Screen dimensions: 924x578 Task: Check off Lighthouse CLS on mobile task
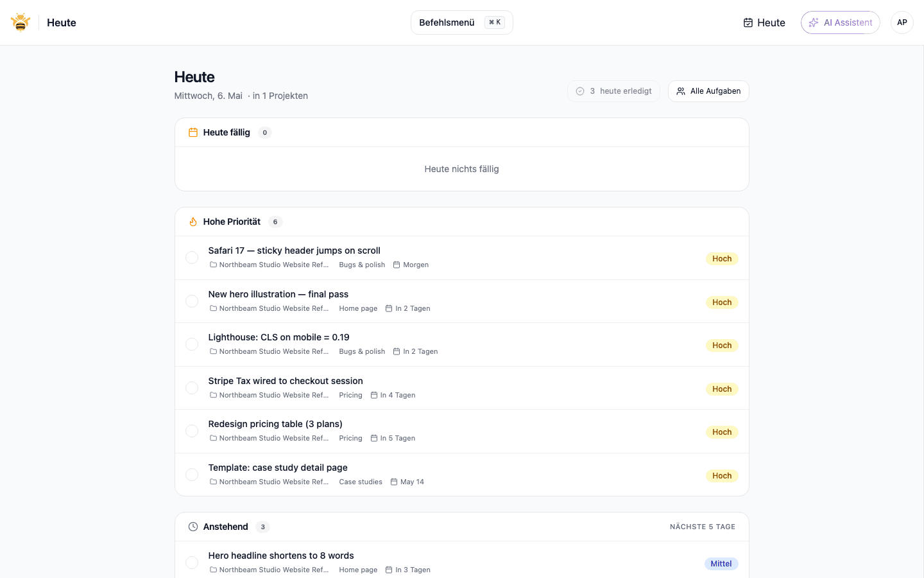192,344
